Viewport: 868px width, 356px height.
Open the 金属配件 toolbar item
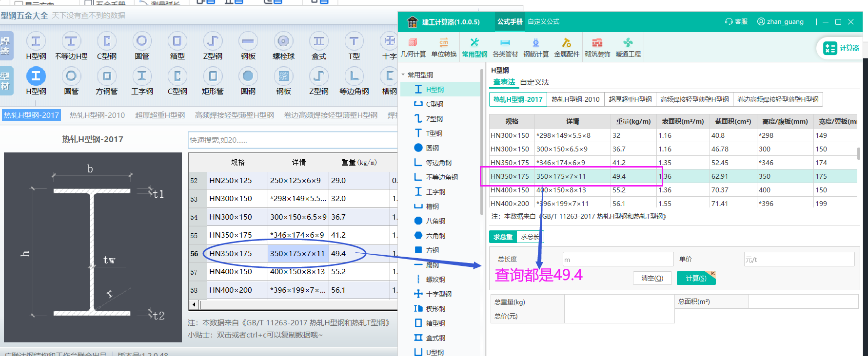567,47
